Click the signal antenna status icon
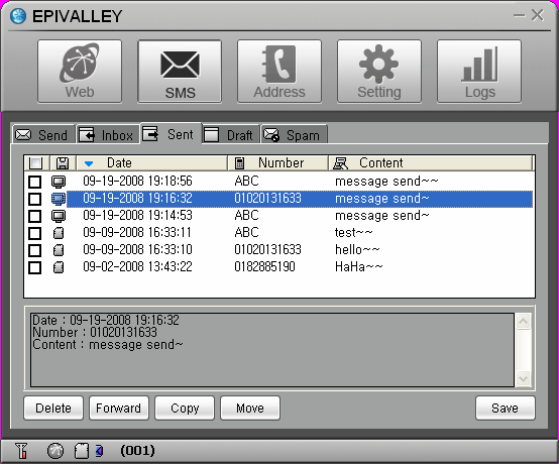 tap(21, 451)
